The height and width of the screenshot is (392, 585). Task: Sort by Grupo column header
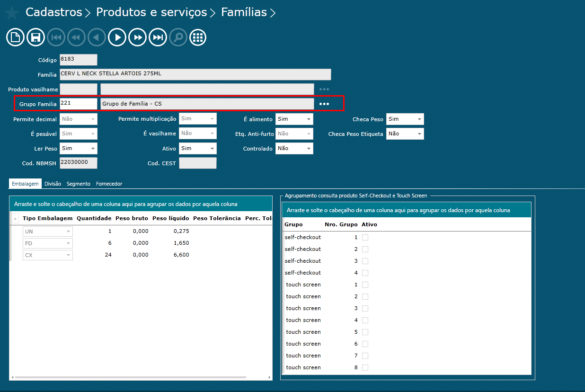click(294, 224)
